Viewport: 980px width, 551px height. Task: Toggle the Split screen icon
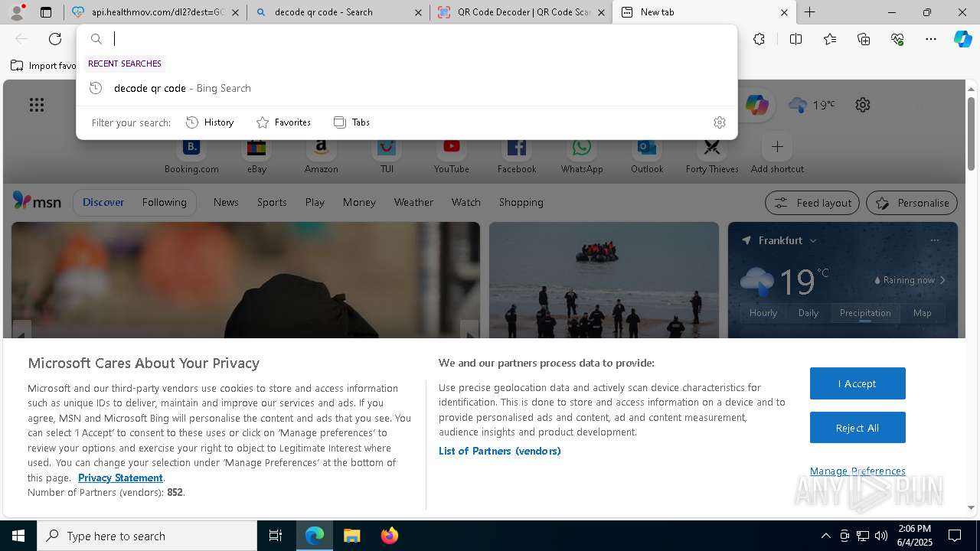pyautogui.click(x=795, y=39)
